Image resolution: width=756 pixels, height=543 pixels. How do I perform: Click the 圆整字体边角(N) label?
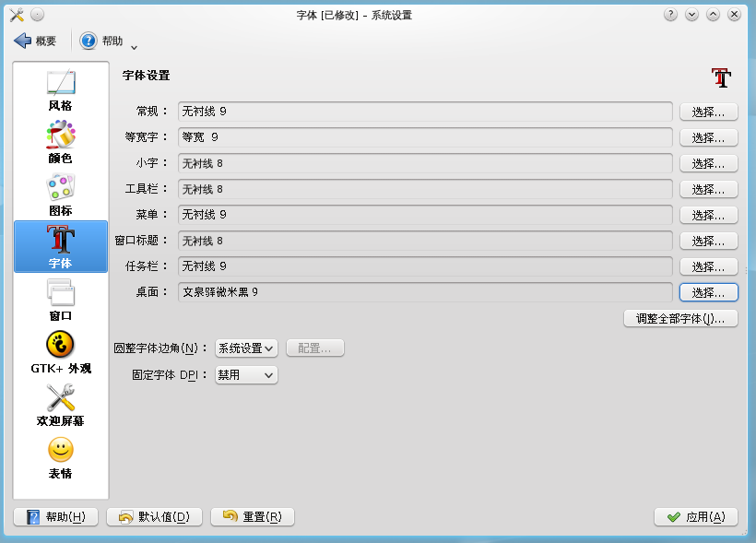160,348
